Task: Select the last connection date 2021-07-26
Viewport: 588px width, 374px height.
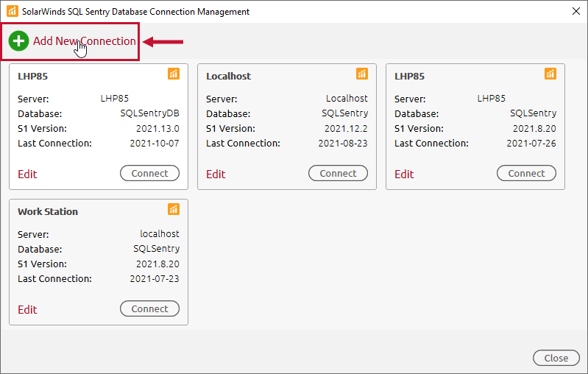Action: (531, 144)
